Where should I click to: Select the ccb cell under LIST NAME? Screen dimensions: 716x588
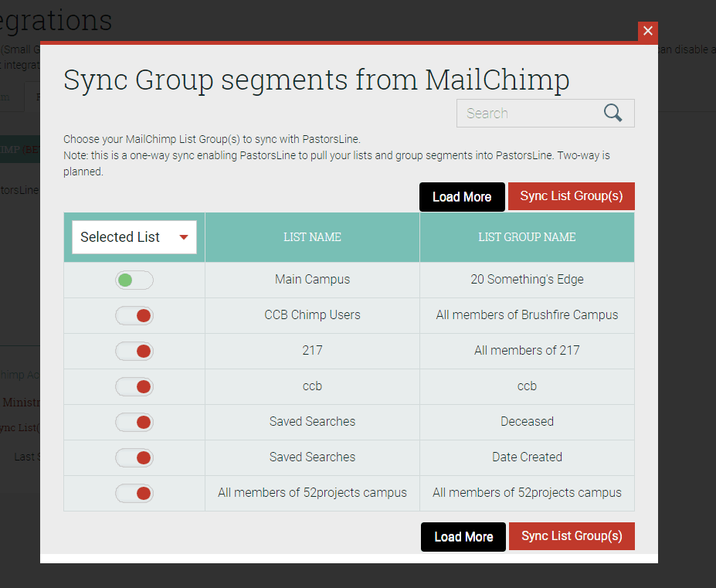coord(312,386)
